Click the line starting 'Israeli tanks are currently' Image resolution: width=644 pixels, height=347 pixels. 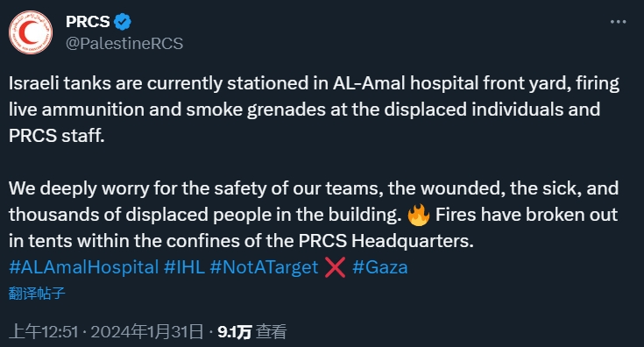(314, 83)
